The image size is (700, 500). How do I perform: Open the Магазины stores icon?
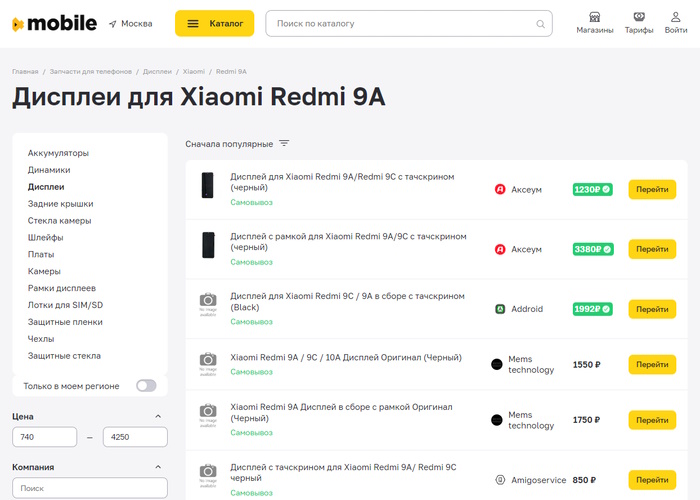(x=594, y=17)
